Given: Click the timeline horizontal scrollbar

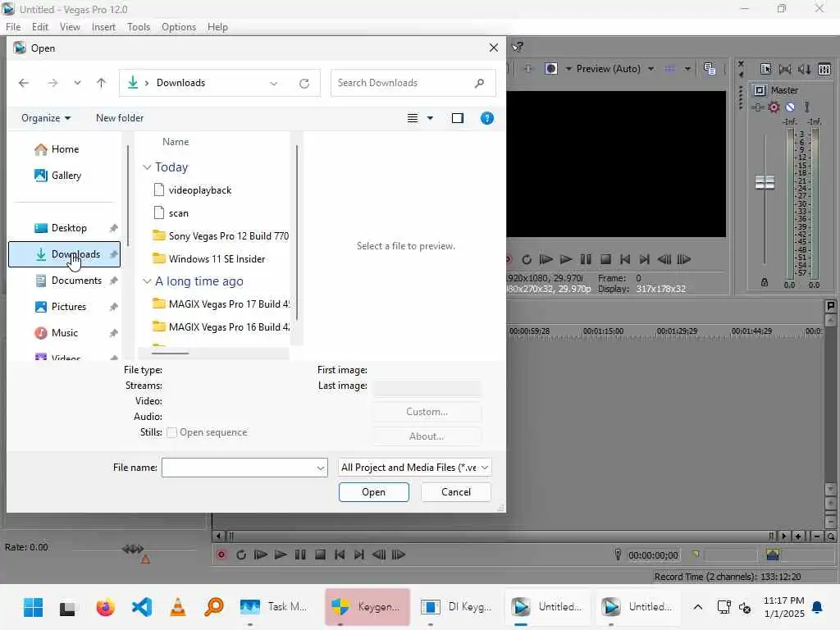Looking at the screenshot, I should [x=501, y=536].
